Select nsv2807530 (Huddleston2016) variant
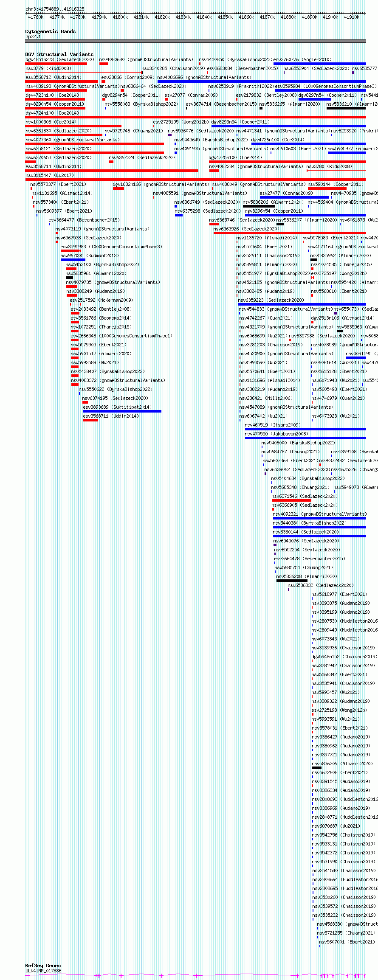378x980 pixels. pos(344,621)
